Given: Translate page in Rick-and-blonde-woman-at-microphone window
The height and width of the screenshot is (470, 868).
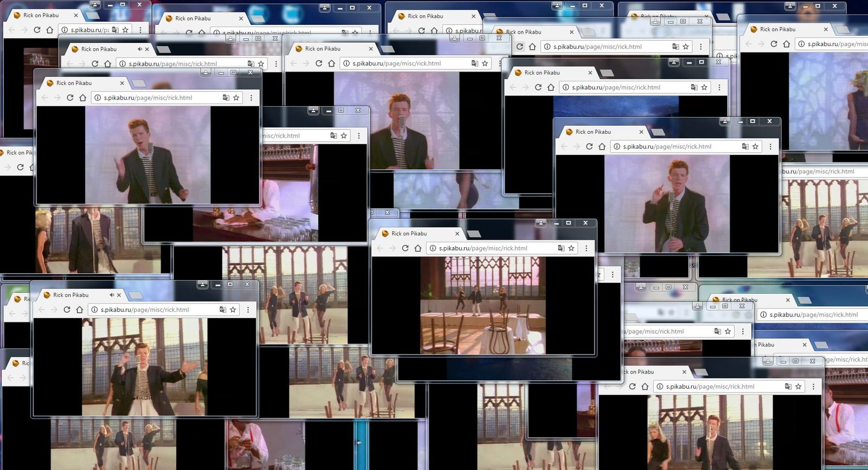Looking at the screenshot, I should 788,387.
